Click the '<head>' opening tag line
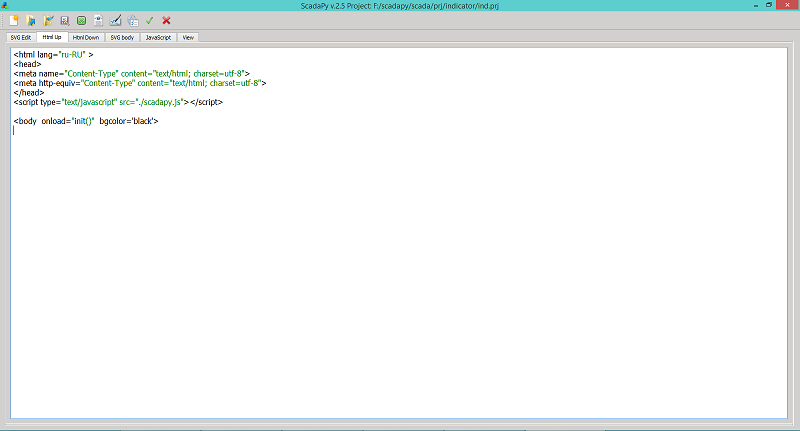Image resolution: width=800 pixels, height=431 pixels. pos(28,64)
